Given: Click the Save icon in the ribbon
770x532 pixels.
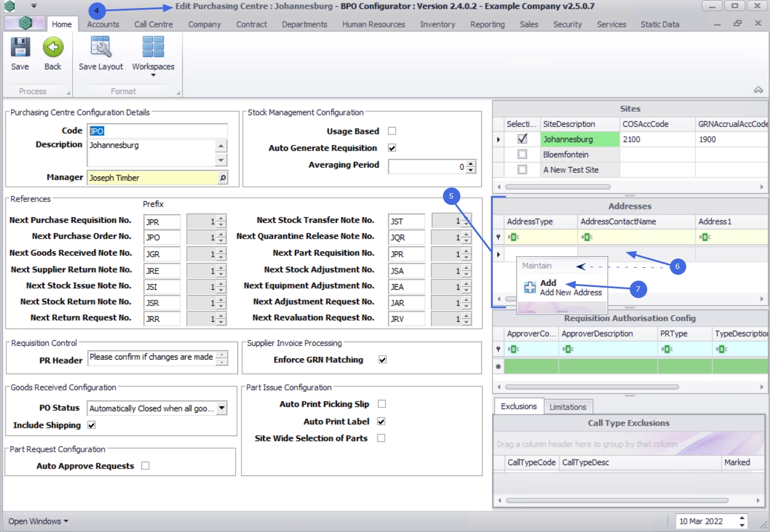Looking at the screenshot, I should pos(20,48).
